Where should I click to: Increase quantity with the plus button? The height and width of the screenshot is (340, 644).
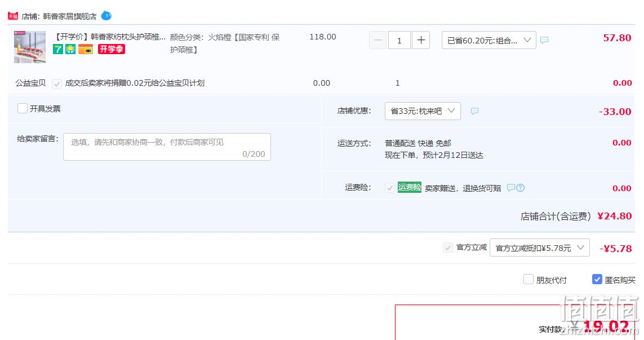[x=420, y=40]
